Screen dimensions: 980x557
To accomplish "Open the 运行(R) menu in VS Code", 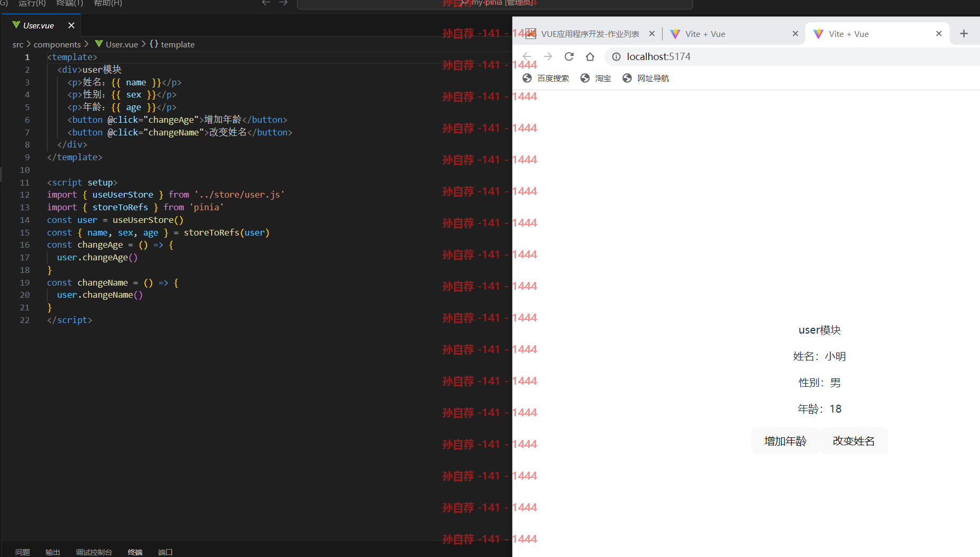I will tap(32, 3).
